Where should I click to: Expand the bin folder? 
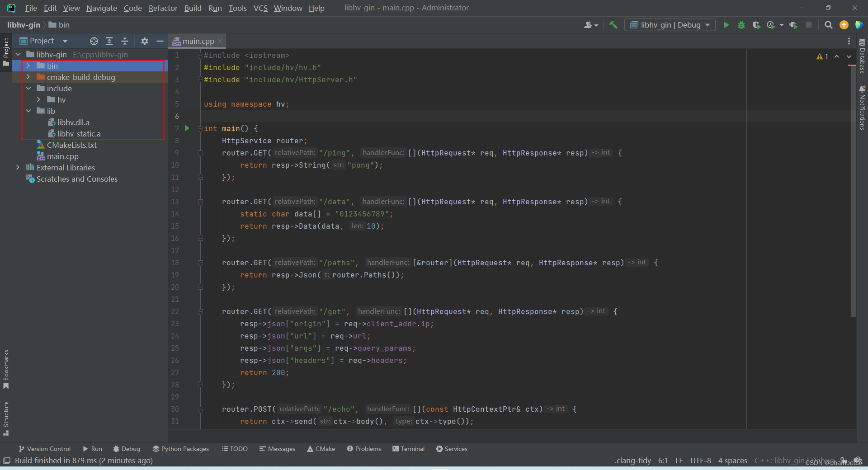(28, 66)
